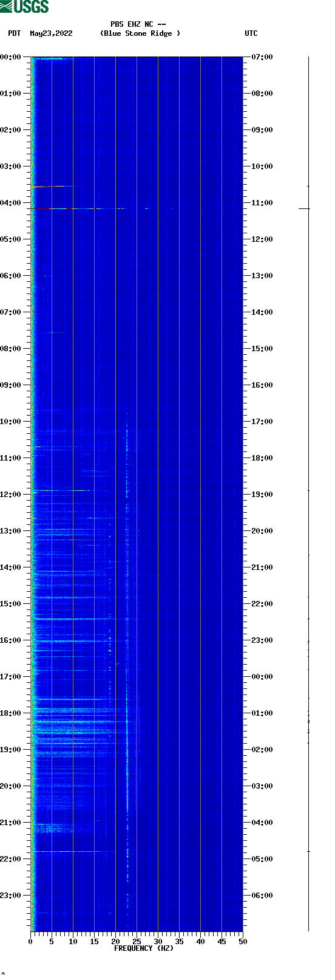Screen dimensions: 335x980
Task: Click the UTC time label '00:00'
Action: tap(262, 677)
